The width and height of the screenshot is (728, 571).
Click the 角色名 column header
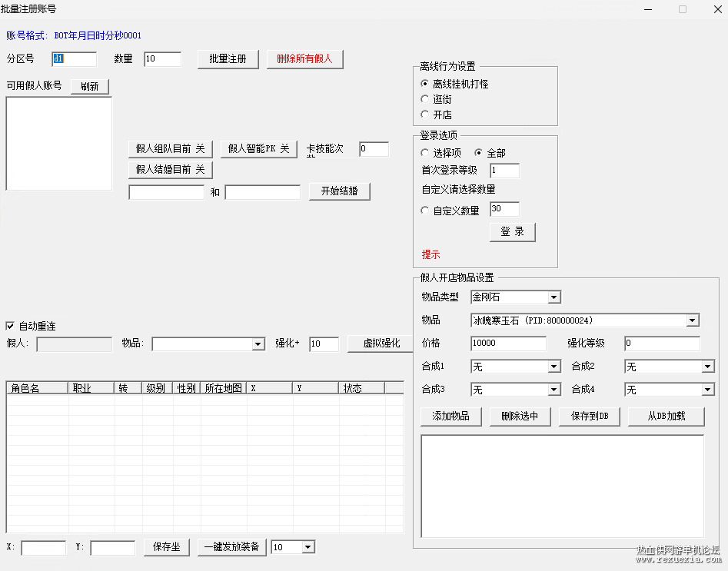coord(37,388)
